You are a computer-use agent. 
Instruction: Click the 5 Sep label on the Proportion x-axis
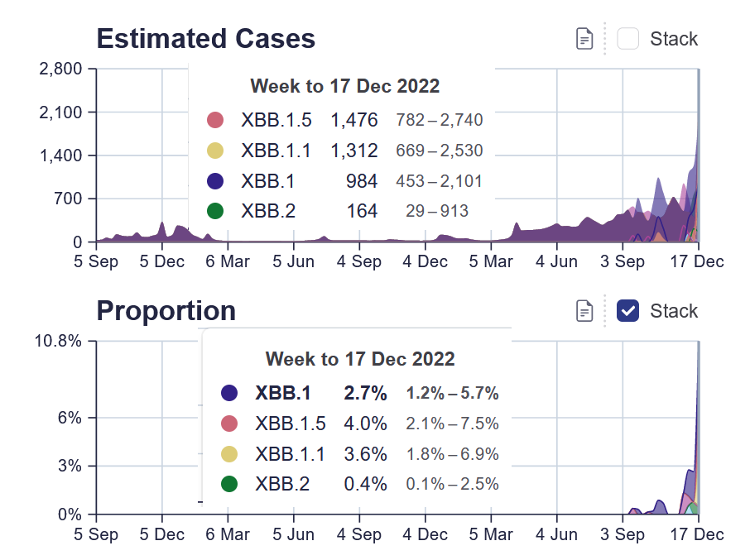(x=97, y=534)
